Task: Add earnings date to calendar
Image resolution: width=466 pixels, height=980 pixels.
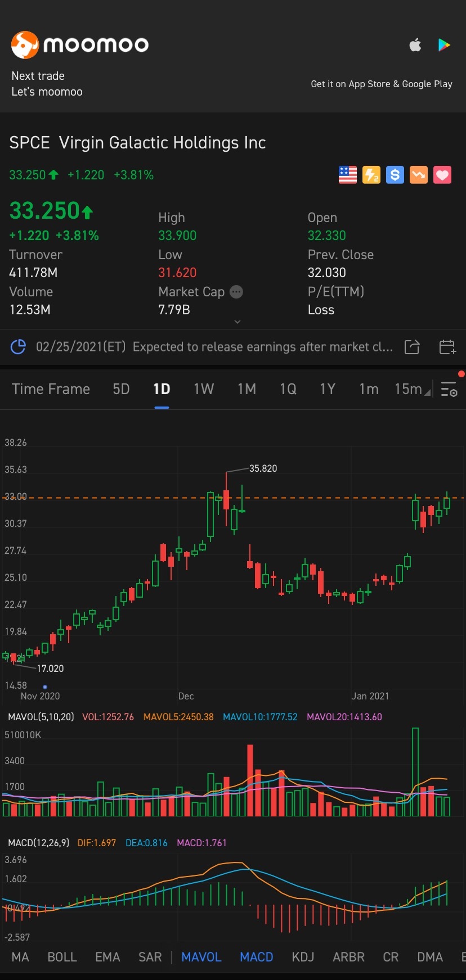Action: point(447,347)
